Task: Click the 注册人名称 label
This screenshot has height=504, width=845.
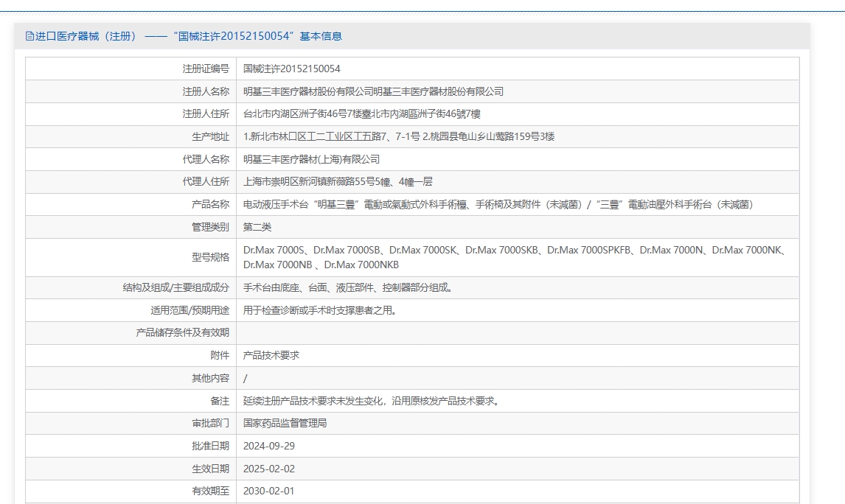Action: pyautogui.click(x=206, y=91)
